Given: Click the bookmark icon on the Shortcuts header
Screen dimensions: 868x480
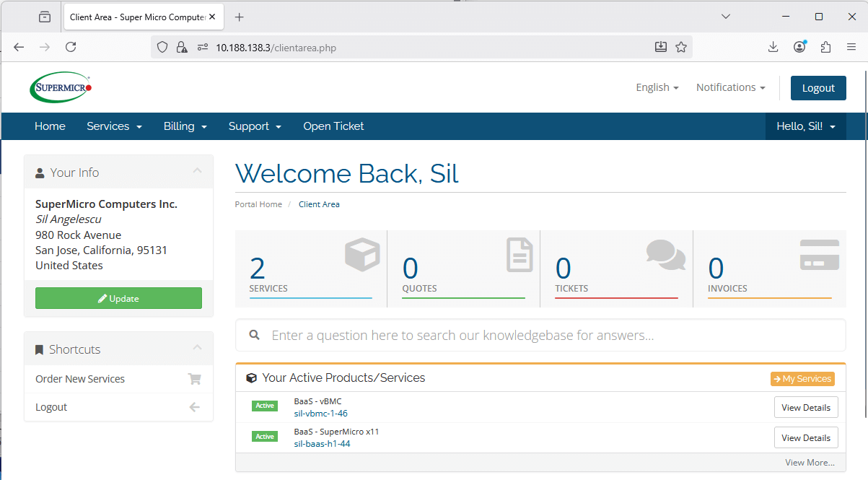Looking at the screenshot, I should point(39,349).
